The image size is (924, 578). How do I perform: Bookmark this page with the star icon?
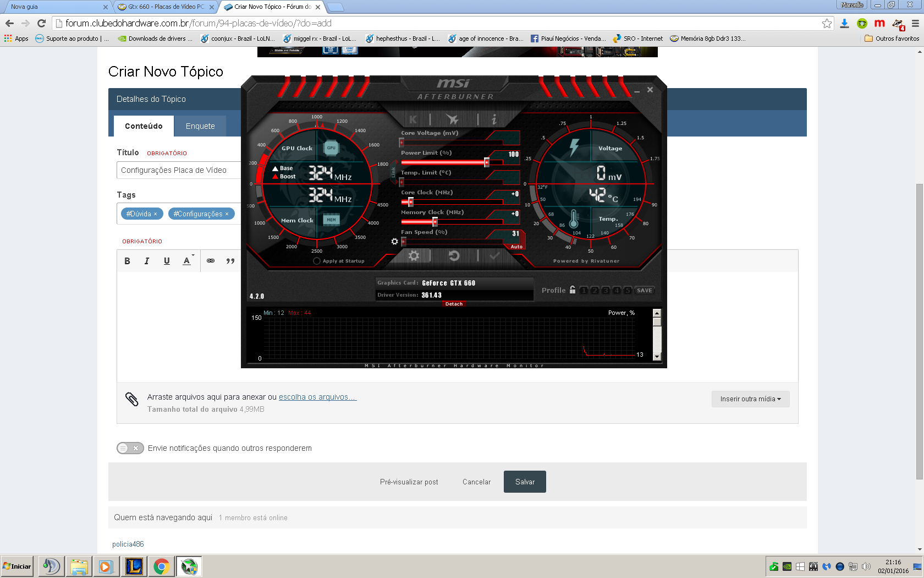pos(827,23)
